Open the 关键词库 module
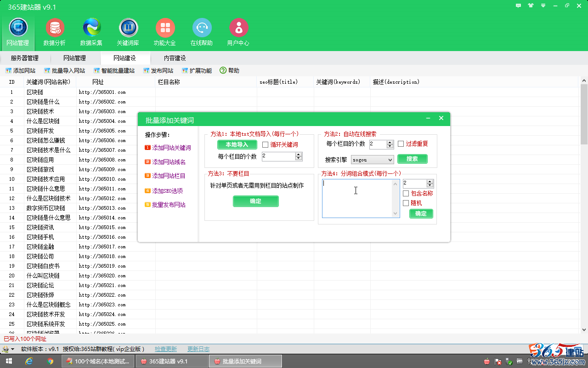This screenshot has height=368, width=588. (128, 32)
